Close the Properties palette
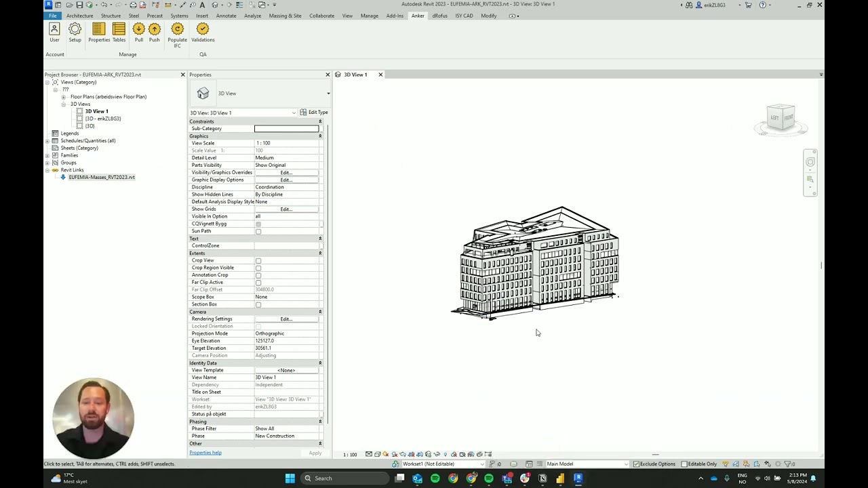Viewport: 868px width, 488px height. [x=328, y=75]
